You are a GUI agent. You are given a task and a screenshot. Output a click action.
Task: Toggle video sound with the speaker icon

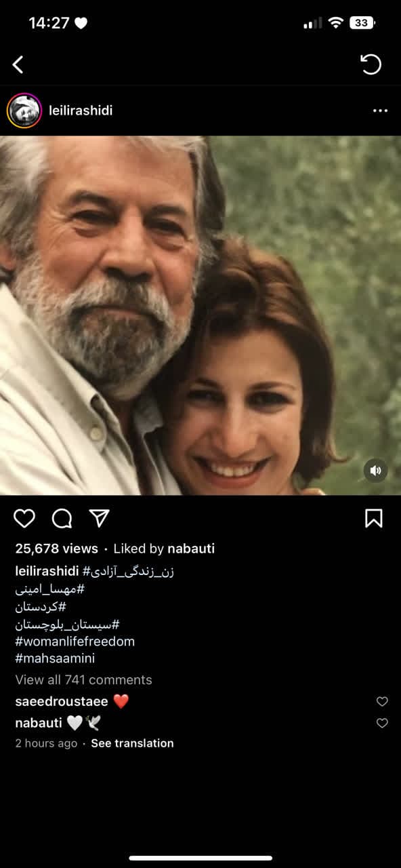point(376,471)
